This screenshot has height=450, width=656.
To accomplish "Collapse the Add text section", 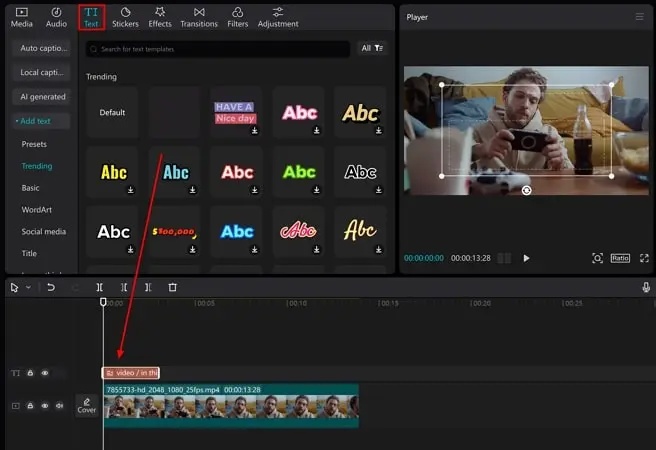I will (x=41, y=121).
